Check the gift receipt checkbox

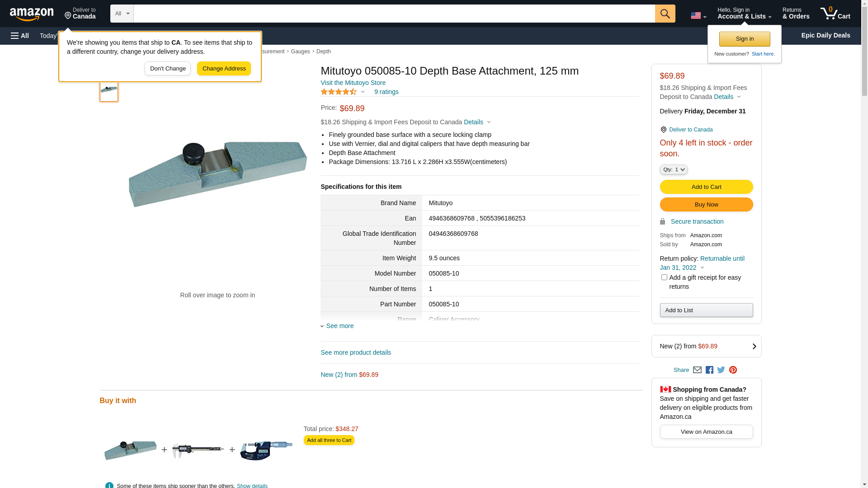[x=664, y=277]
